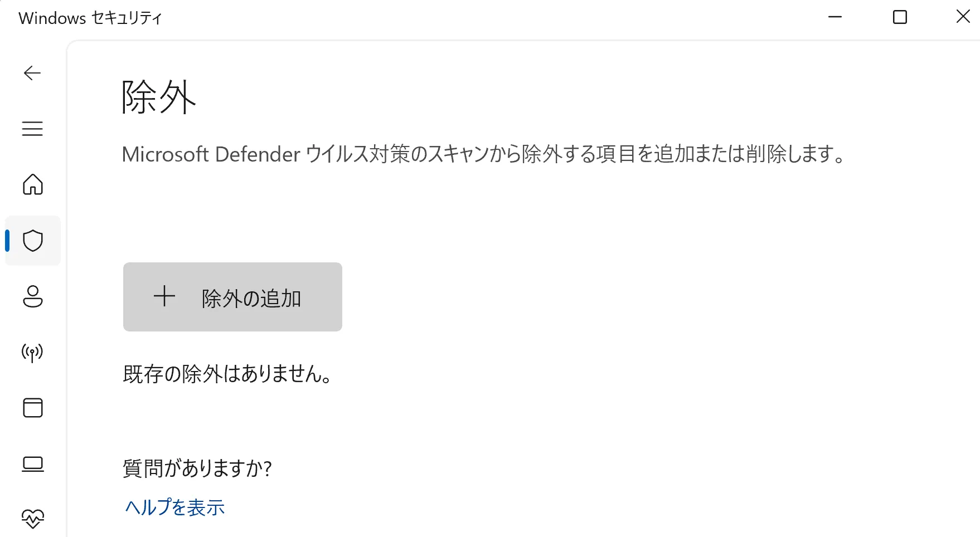Minimize the Windows セキュリティ window
Viewport: 980px width, 537px height.
click(x=835, y=17)
